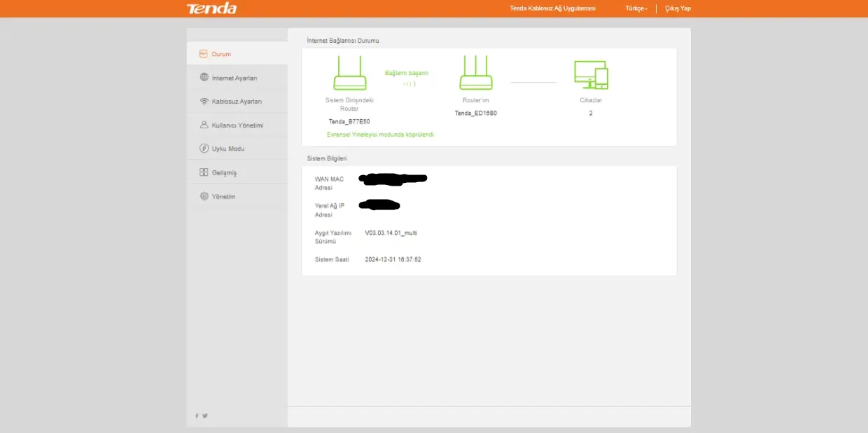Click the Tenda_B77E50 router name
This screenshot has width=868, height=433.
point(349,121)
